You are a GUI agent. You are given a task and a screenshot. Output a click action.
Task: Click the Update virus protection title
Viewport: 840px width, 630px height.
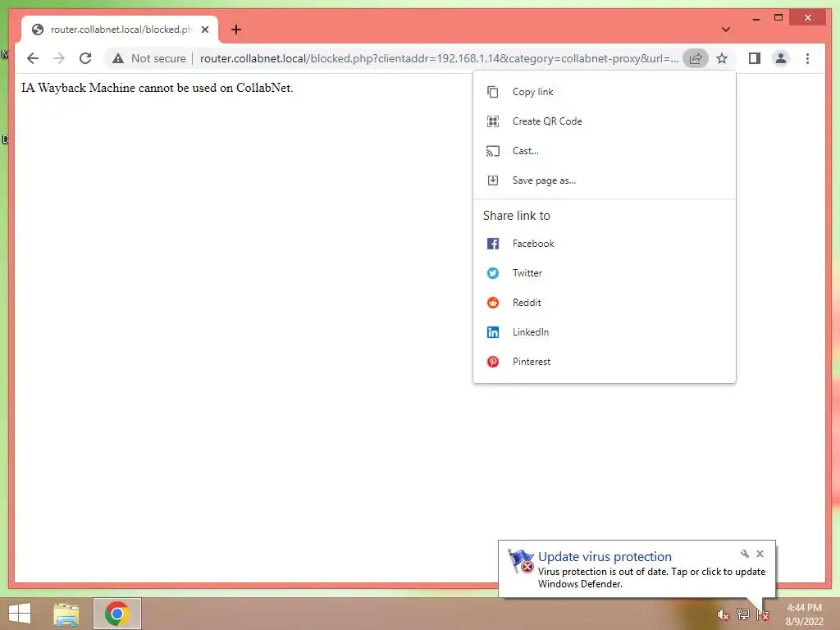click(605, 557)
